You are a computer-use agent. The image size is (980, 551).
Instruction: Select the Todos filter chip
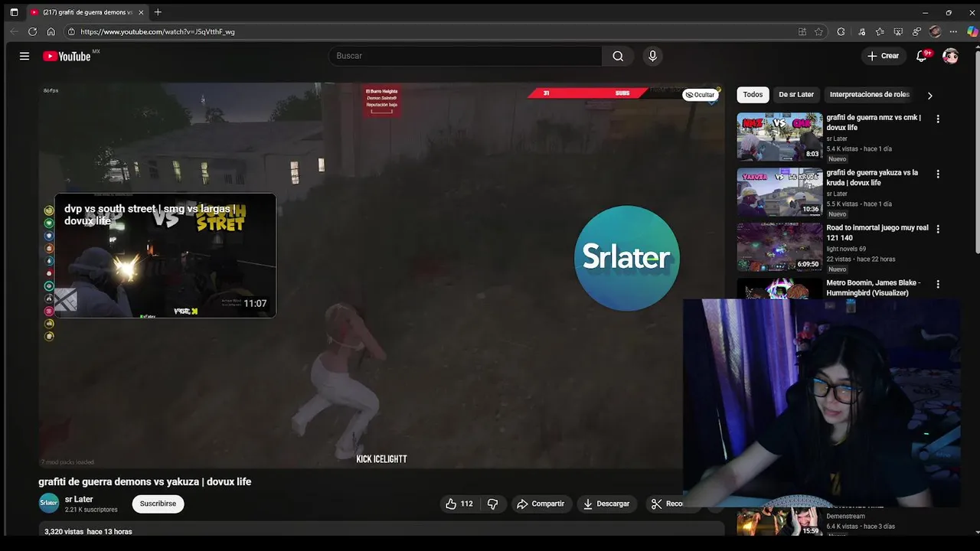(753, 95)
